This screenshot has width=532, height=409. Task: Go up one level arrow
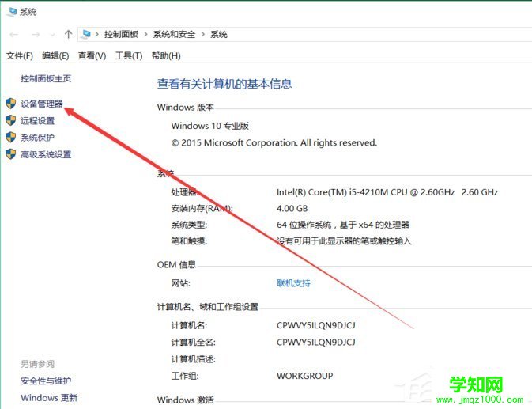click(68, 34)
